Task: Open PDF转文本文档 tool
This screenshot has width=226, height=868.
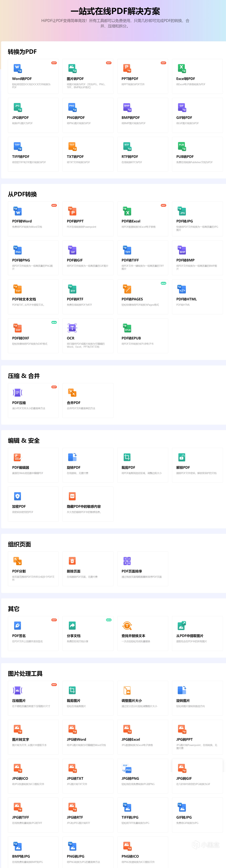Action: (24, 299)
